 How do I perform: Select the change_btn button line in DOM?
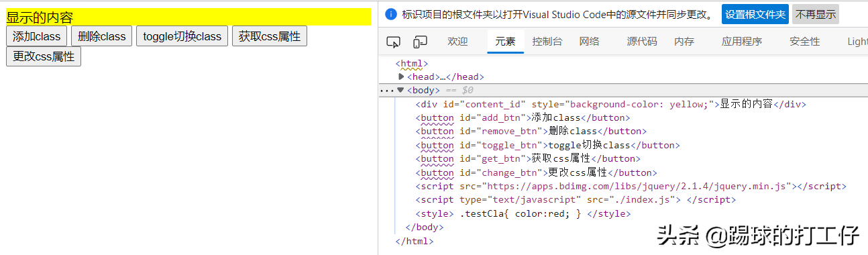536,172
